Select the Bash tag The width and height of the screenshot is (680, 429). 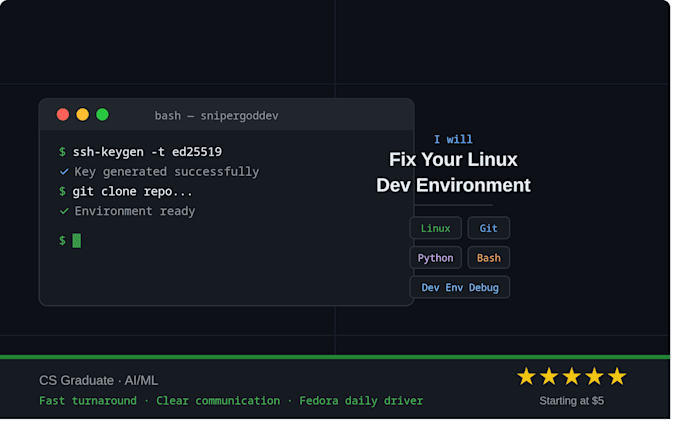click(489, 258)
